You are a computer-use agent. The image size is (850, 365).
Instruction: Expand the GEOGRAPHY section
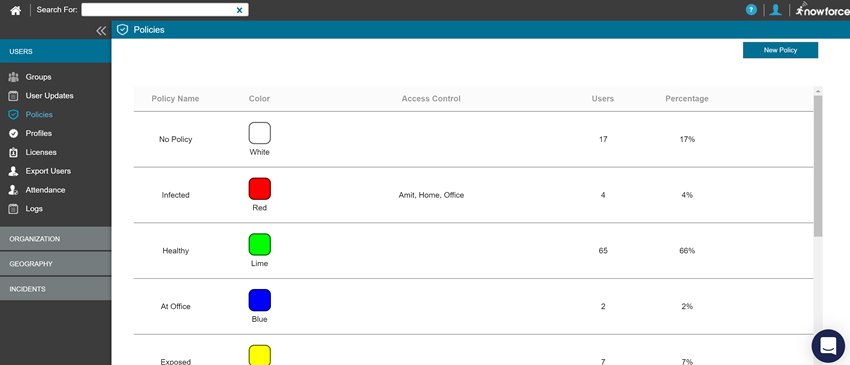(55, 264)
